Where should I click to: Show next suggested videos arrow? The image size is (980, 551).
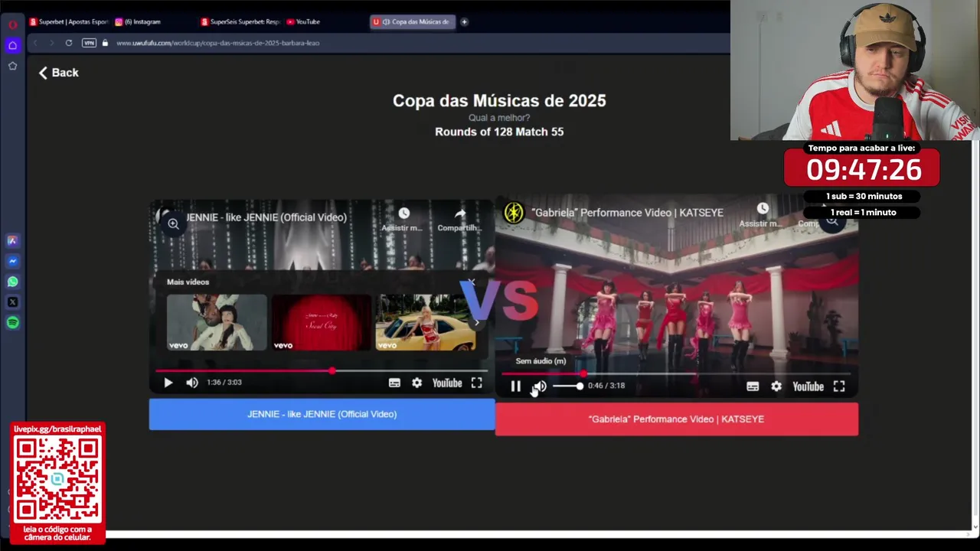coord(476,322)
